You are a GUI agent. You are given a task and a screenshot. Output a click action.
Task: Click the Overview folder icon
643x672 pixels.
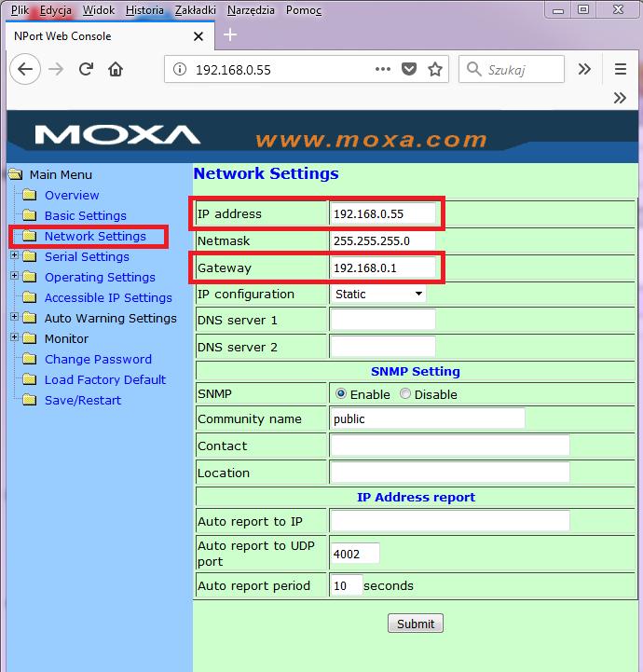pos(29,195)
